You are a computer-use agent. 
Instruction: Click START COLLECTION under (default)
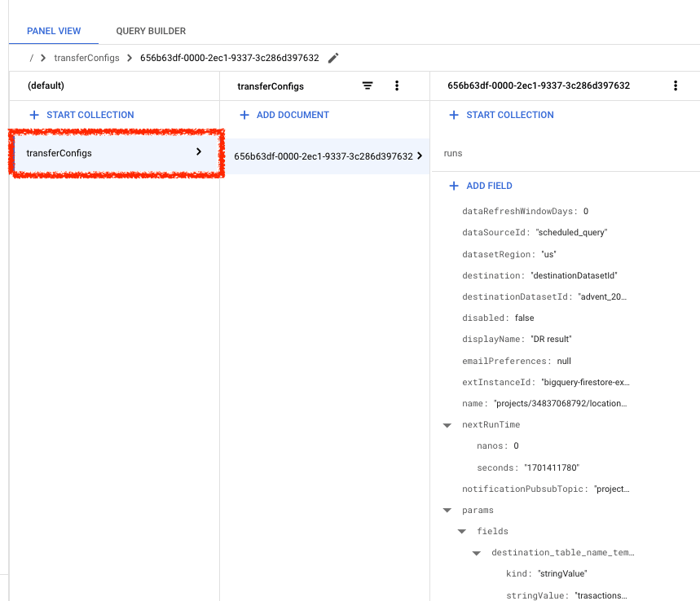coord(81,115)
